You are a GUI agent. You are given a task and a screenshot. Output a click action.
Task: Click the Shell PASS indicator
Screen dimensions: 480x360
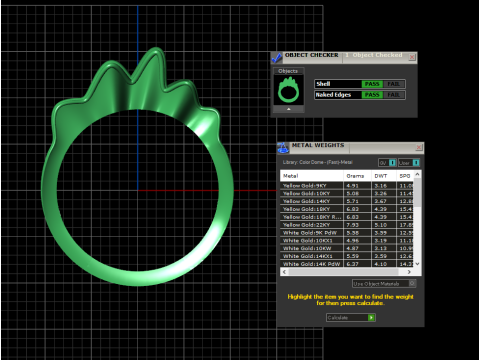[372, 84]
